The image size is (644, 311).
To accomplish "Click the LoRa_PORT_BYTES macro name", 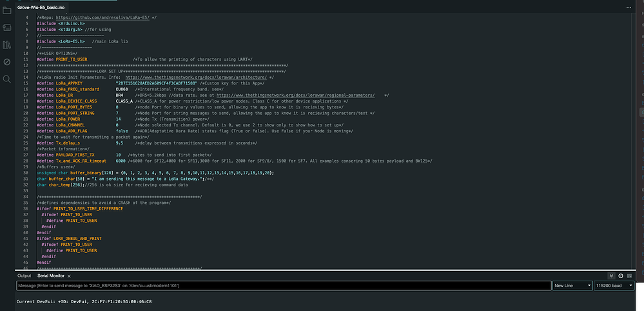I will (74, 107).
